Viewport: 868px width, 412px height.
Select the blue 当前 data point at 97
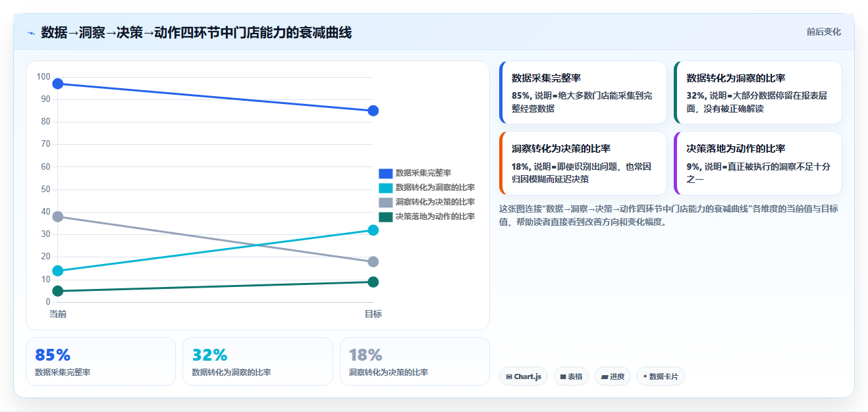click(58, 84)
